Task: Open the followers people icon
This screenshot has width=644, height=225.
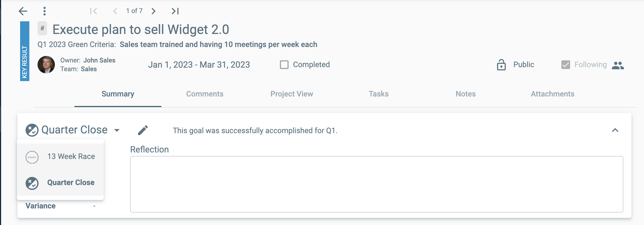Action: [618, 65]
